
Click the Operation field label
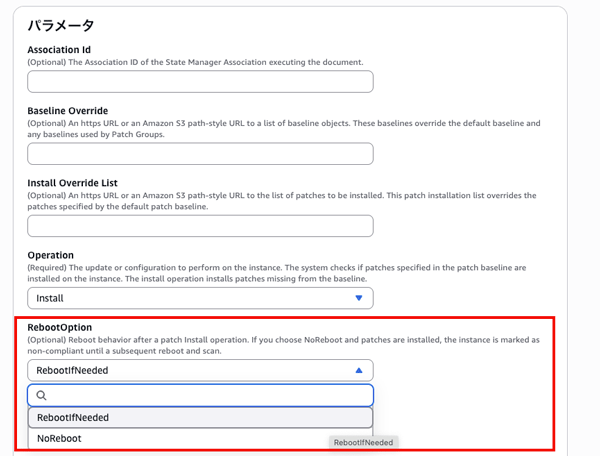pyautogui.click(x=50, y=255)
